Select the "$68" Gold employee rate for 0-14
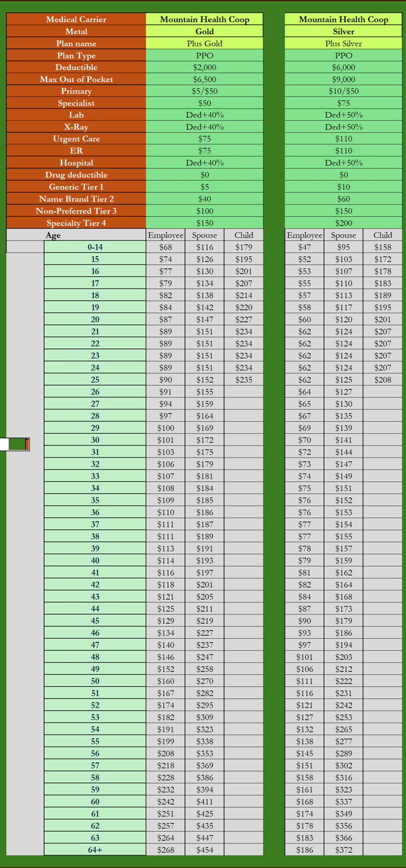Viewport: 406px width, 868px height. pyautogui.click(x=165, y=247)
